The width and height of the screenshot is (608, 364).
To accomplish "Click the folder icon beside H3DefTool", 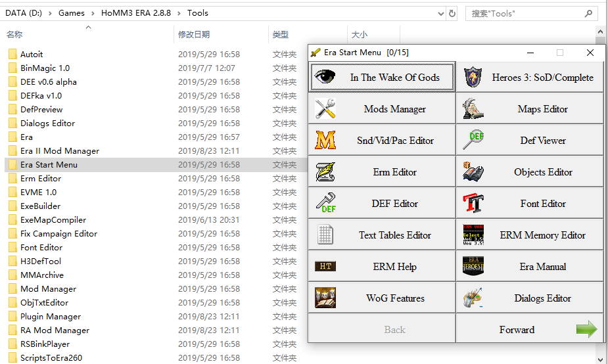I will 12,262.
